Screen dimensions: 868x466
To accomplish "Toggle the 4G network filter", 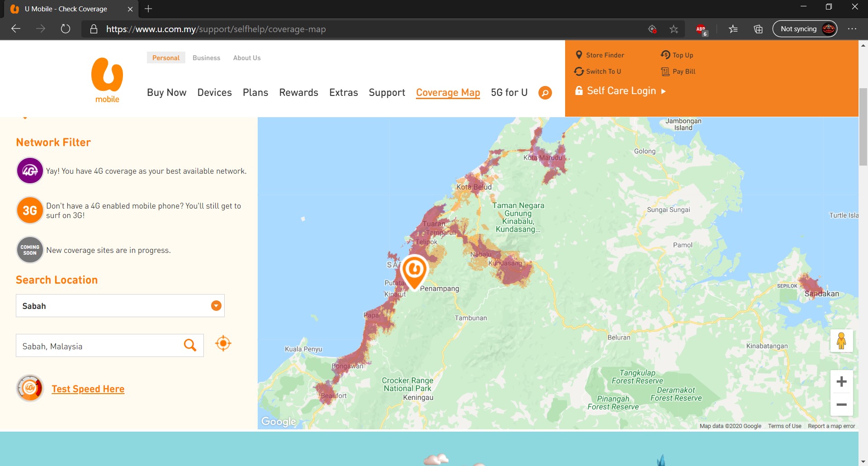I will (30, 171).
